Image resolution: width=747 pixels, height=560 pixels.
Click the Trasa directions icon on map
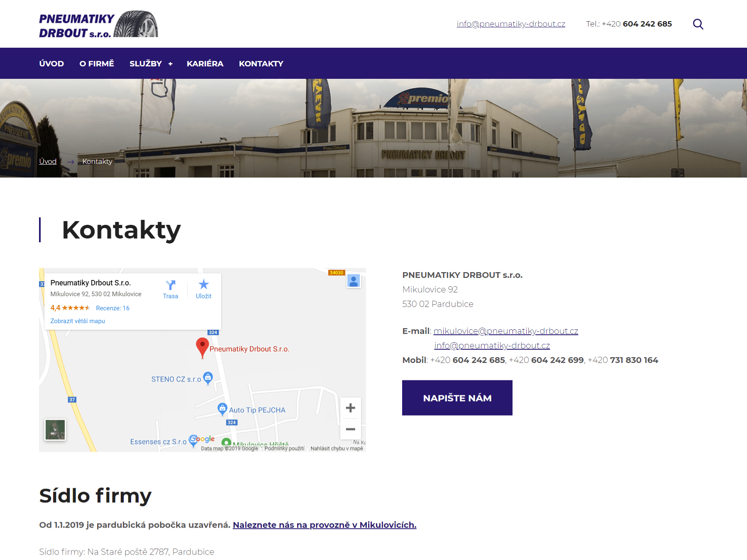(171, 285)
